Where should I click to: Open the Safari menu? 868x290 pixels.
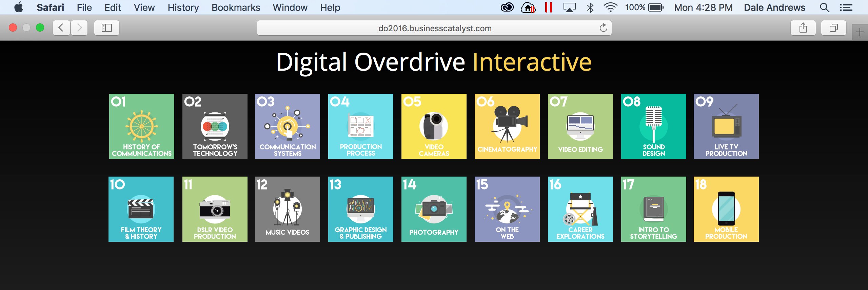pyautogui.click(x=50, y=7)
